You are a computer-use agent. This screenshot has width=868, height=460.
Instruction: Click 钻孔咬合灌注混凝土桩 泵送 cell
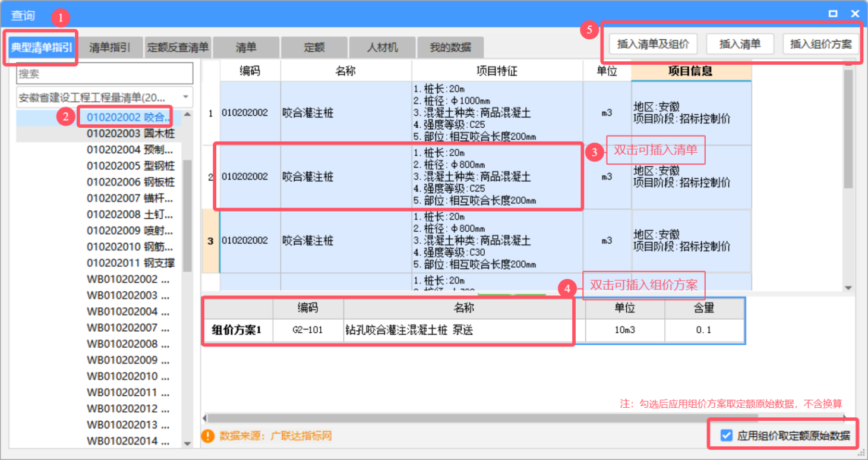pos(464,330)
